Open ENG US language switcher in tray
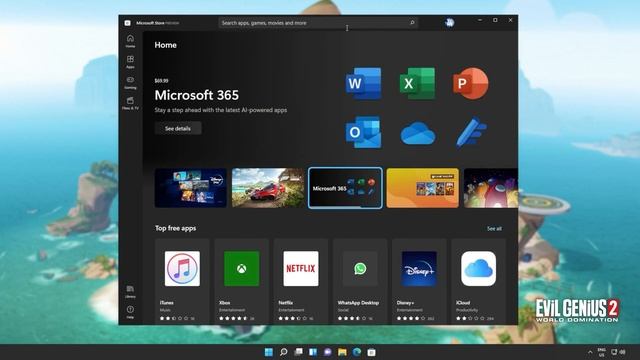This screenshot has width=640, height=360. (x=602, y=352)
